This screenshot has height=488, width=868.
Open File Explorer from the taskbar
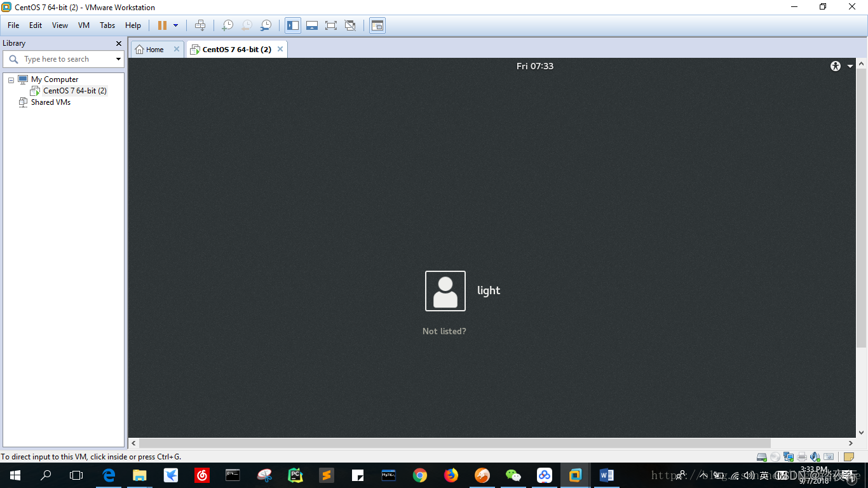point(140,475)
